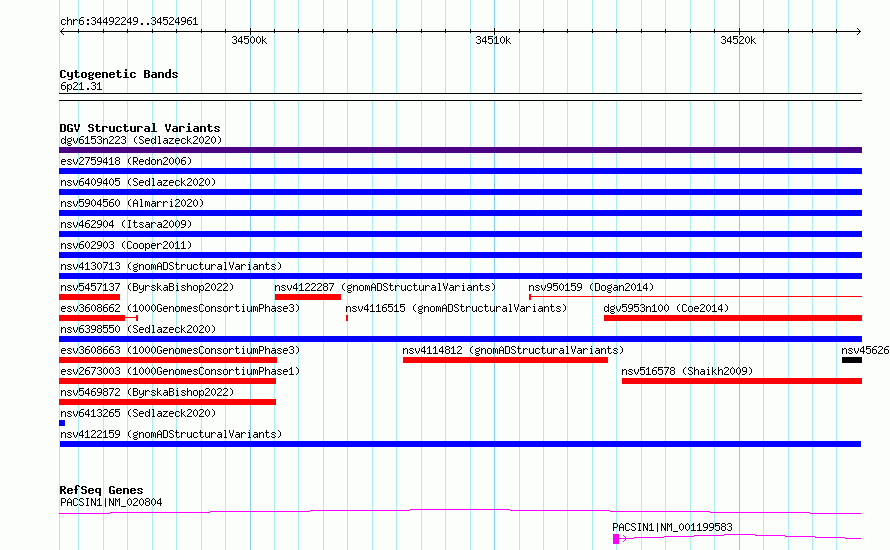Select the 6p21.31 cytogenetic band label
This screenshot has width=890, height=550.
[x=81, y=86]
